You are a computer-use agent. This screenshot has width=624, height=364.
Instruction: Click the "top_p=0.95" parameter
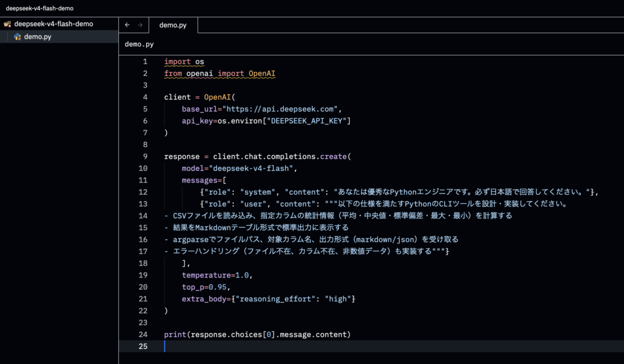[x=204, y=287]
